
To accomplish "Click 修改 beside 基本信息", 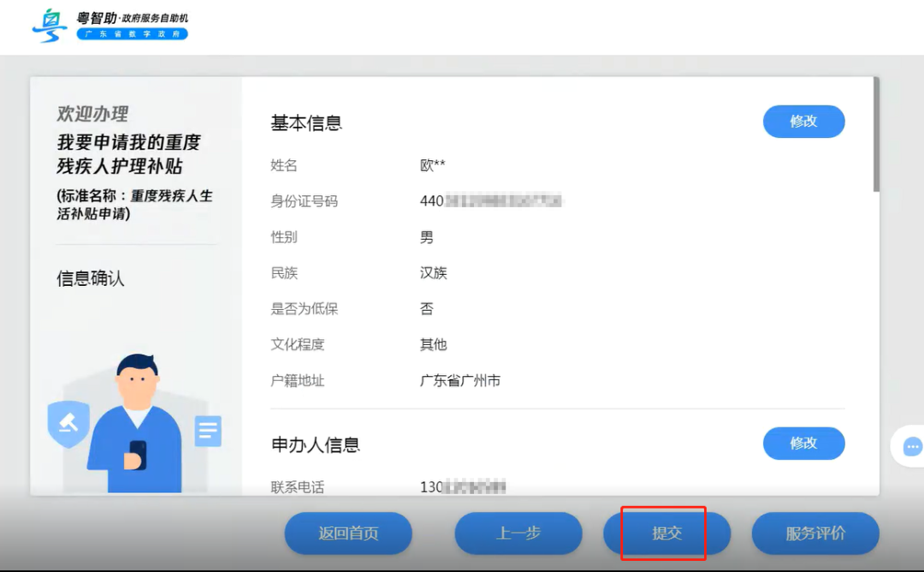I will click(x=803, y=122).
